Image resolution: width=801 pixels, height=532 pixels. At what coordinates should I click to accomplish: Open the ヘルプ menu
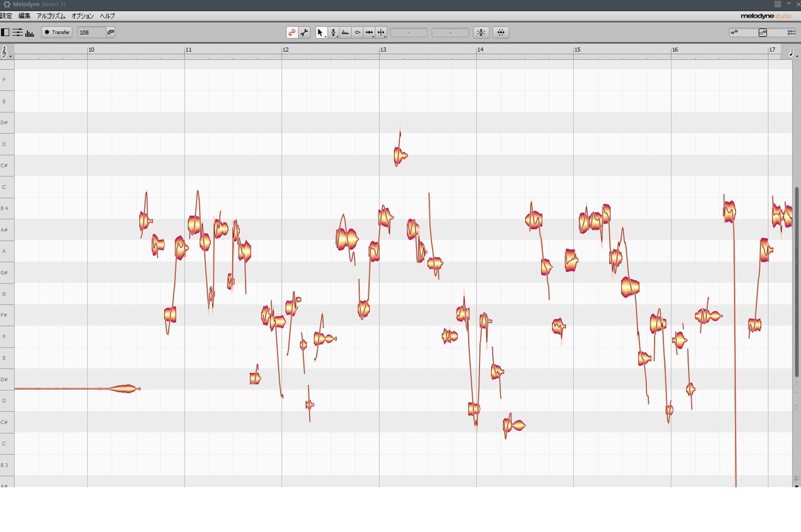107,16
